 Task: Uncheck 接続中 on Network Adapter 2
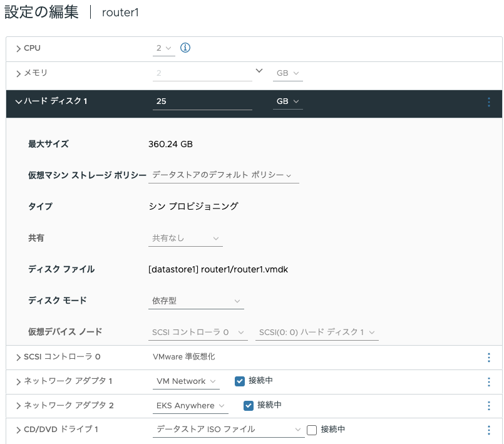tap(248, 406)
